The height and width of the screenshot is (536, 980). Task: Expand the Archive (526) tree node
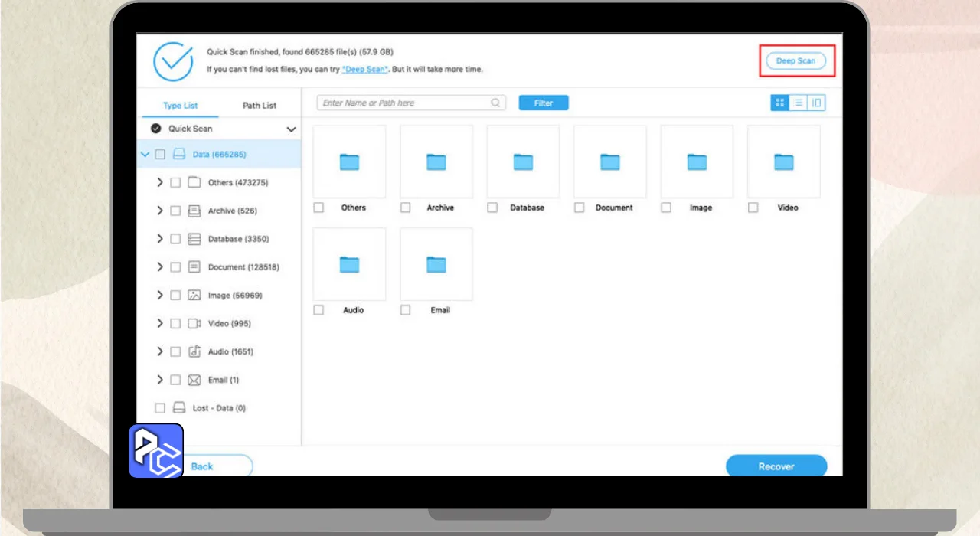(x=160, y=211)
